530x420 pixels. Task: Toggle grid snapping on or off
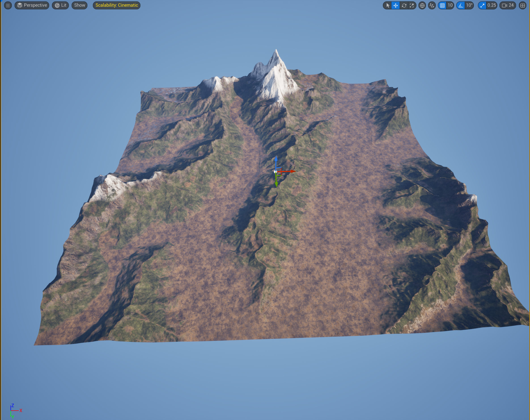tap(442, 5)
